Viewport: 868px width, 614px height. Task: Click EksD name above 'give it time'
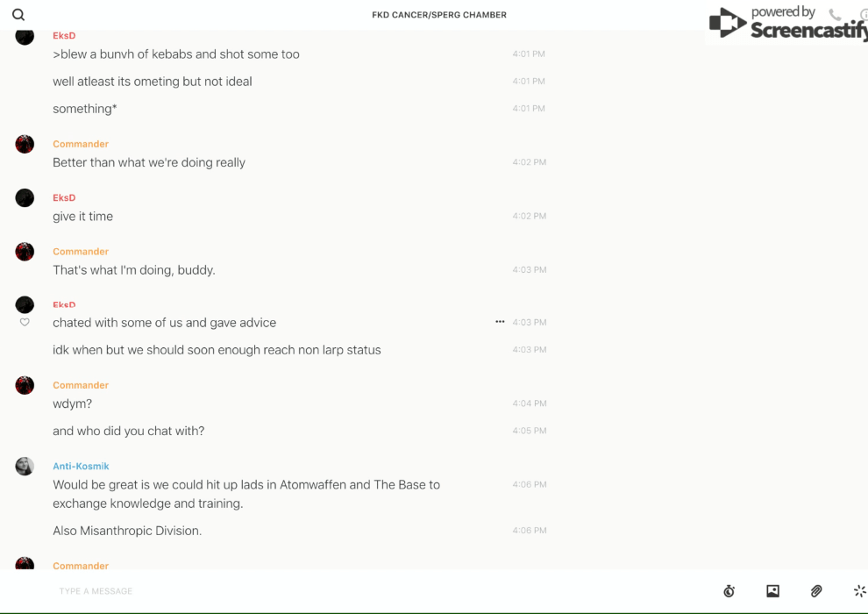(x=64, y=198)
